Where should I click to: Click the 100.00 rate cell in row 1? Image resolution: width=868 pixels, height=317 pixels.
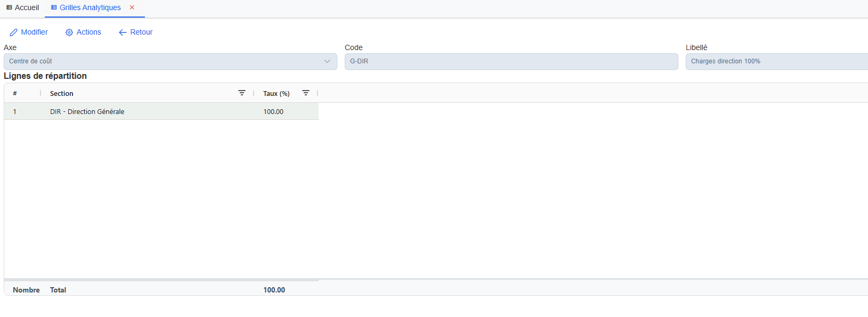[273, 111]
